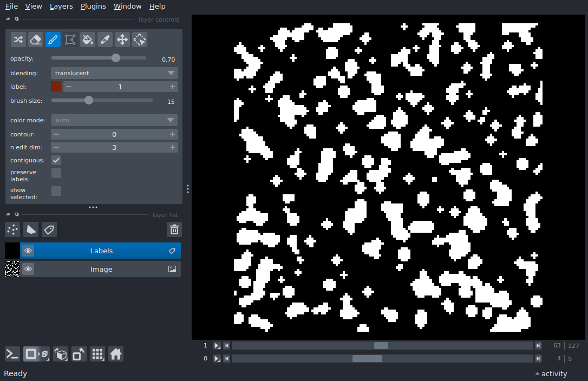The height and width of the screenshot is (381, 588).
Task: Delete the selected layer with trash icon
Action: click(174, 229)
